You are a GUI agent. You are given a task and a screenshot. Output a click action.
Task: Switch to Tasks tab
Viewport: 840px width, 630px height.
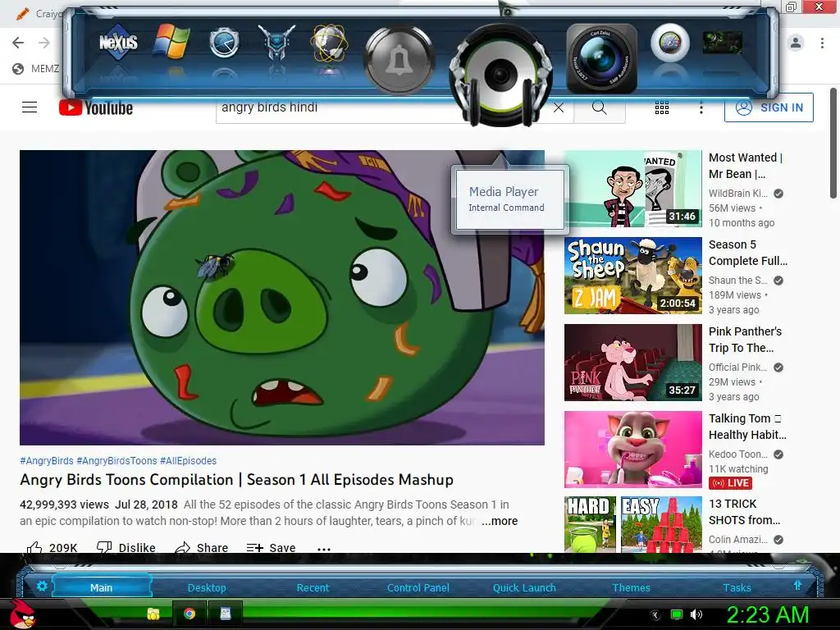point(737,587)
